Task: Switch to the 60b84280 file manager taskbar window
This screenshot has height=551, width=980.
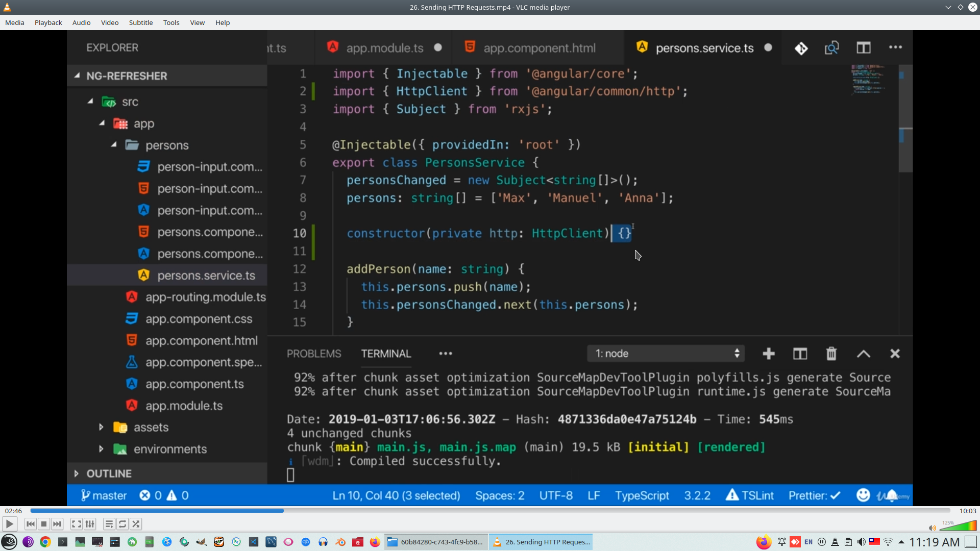Action: (435, 542)
